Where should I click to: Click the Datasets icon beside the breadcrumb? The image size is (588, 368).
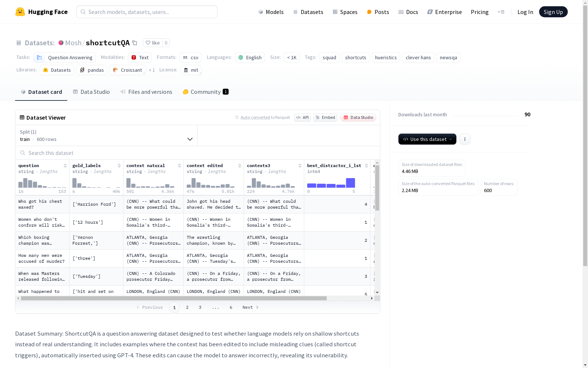(19, 43)
